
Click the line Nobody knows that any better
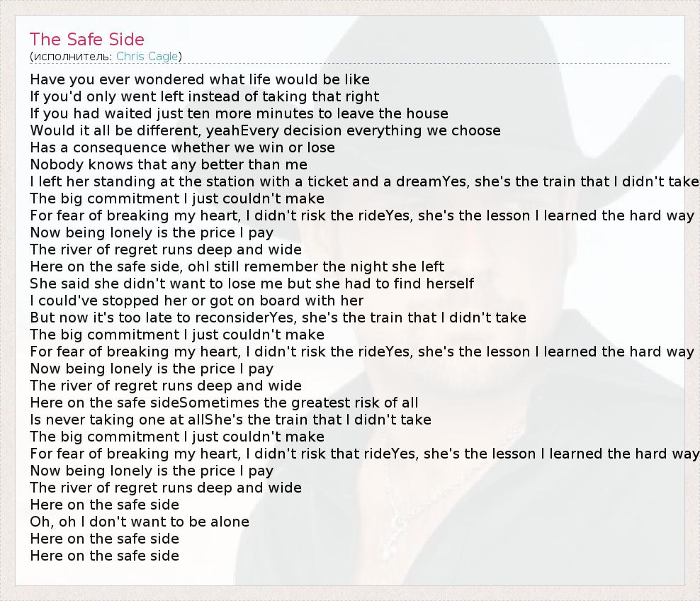[169, 164]
